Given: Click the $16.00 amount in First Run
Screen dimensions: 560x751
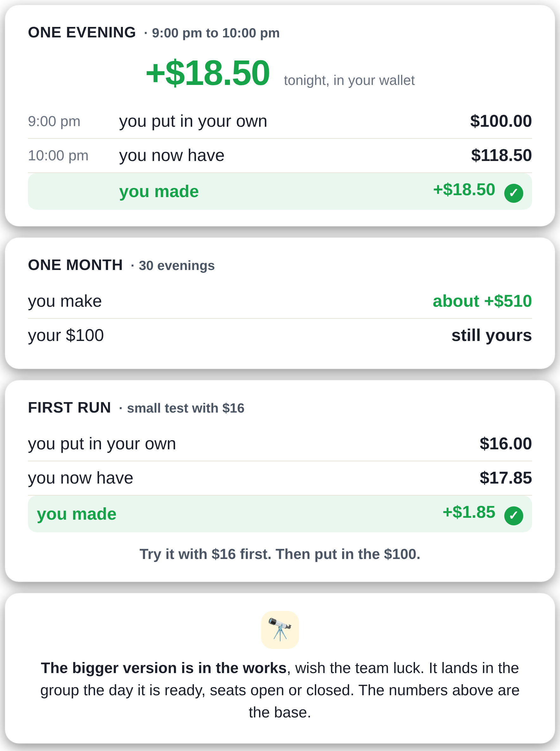Looking at the screenshot, I should click(506, 444).
